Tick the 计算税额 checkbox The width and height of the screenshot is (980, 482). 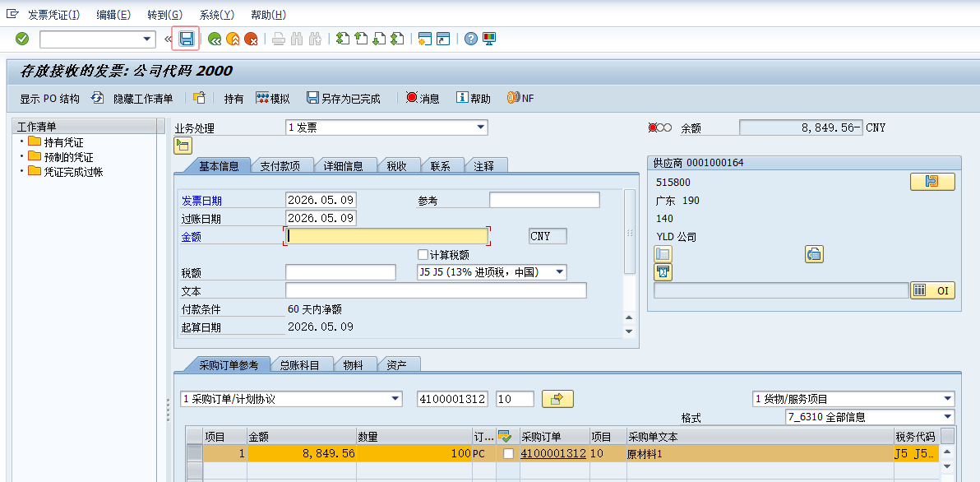(x=423, y=254)
